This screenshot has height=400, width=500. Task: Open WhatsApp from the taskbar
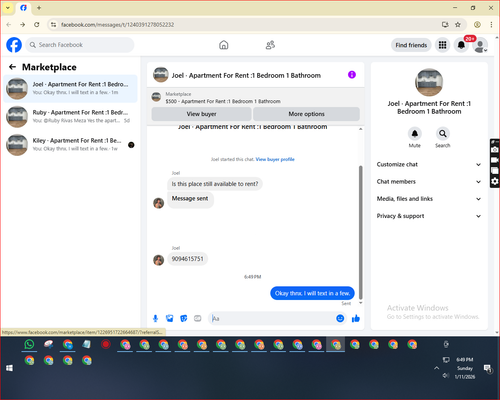click(x=29, y=344)
